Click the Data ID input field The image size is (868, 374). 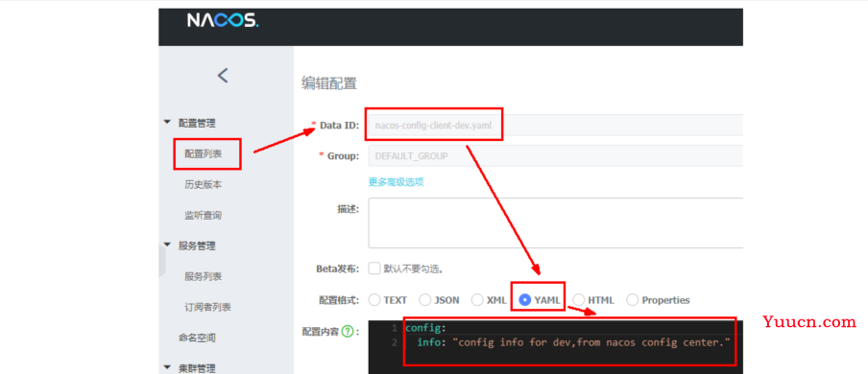[555, 125]
